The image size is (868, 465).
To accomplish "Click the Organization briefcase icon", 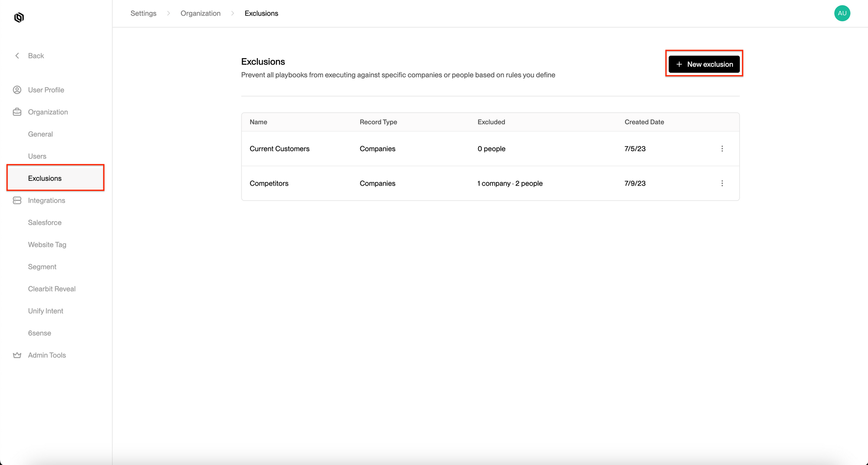I will tap(17, 112).
